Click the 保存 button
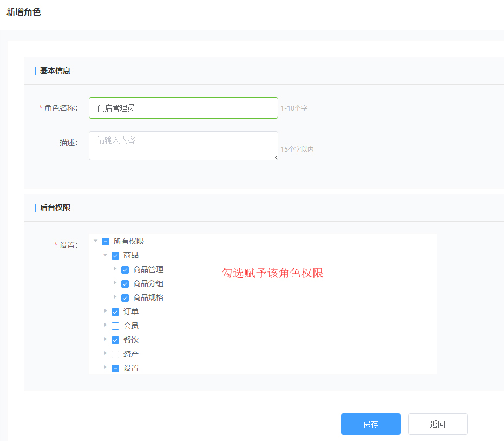 [371, 424]
